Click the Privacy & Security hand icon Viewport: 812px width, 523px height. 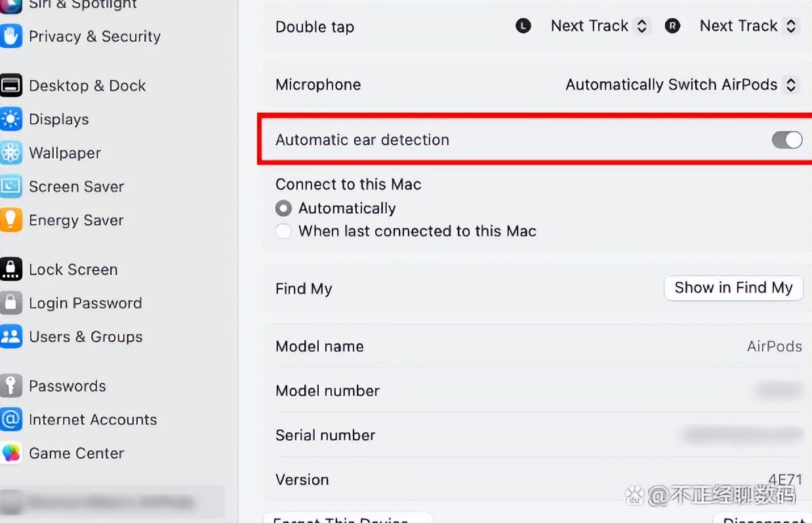tap(10, 36)
